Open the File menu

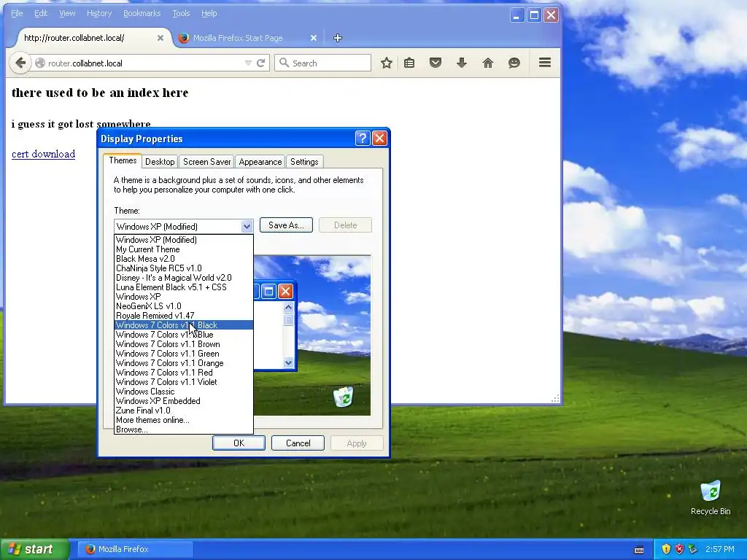[x=17, y=13]
